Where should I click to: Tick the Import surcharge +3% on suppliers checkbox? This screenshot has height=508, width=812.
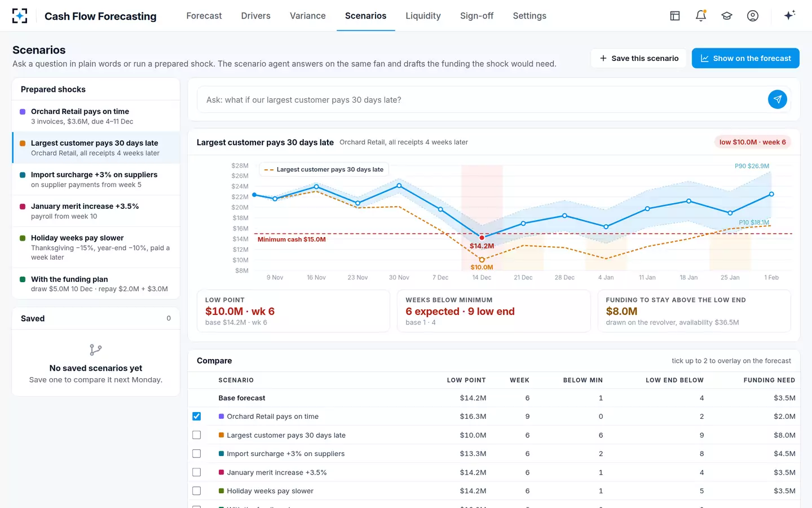tap(196, 454)
